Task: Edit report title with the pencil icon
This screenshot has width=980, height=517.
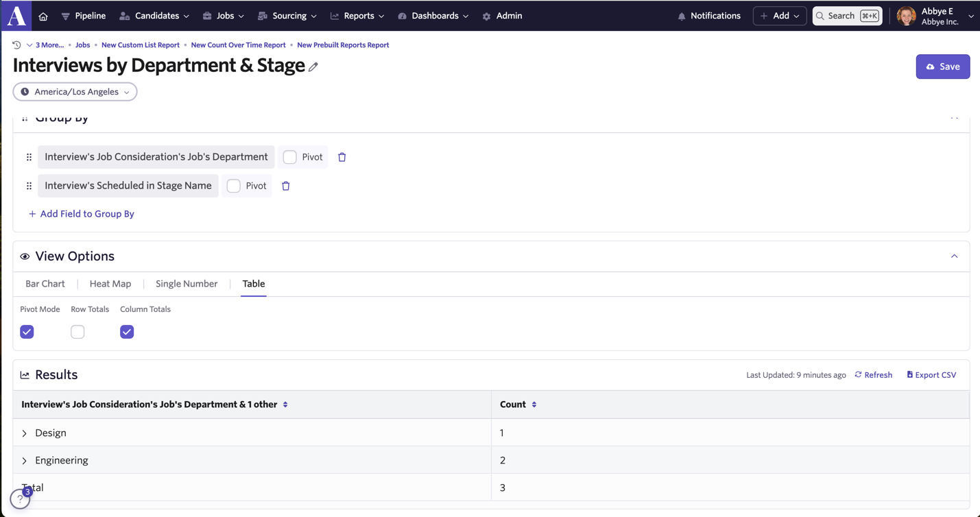Action: click(x=313, y=67)
